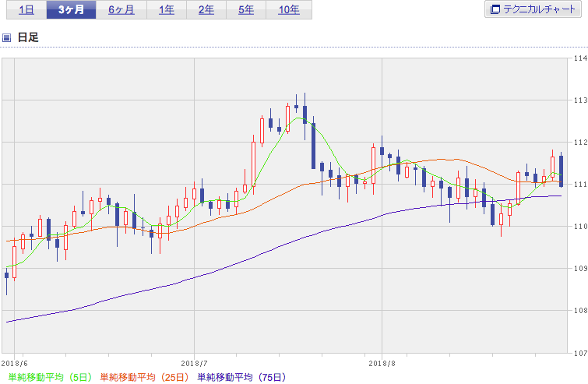
Task: Show the 2年 period chart
Action: (206, 10)
